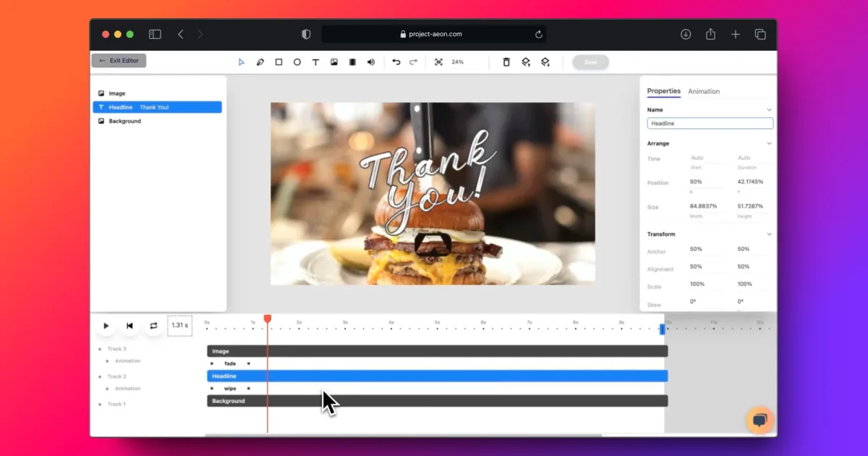
Task: Move layer up with layer-up icon
Action: coord(527,62)
